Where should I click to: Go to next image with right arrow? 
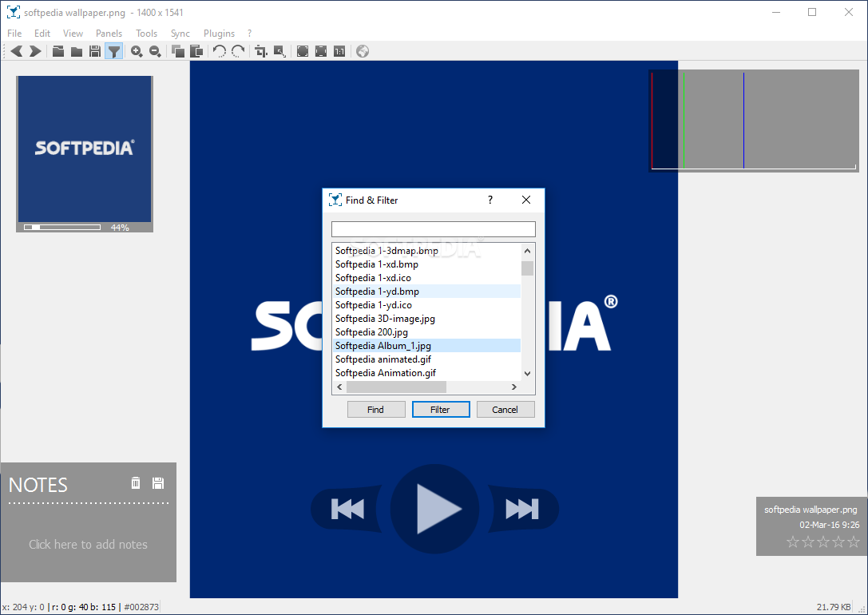pos(35,51)
